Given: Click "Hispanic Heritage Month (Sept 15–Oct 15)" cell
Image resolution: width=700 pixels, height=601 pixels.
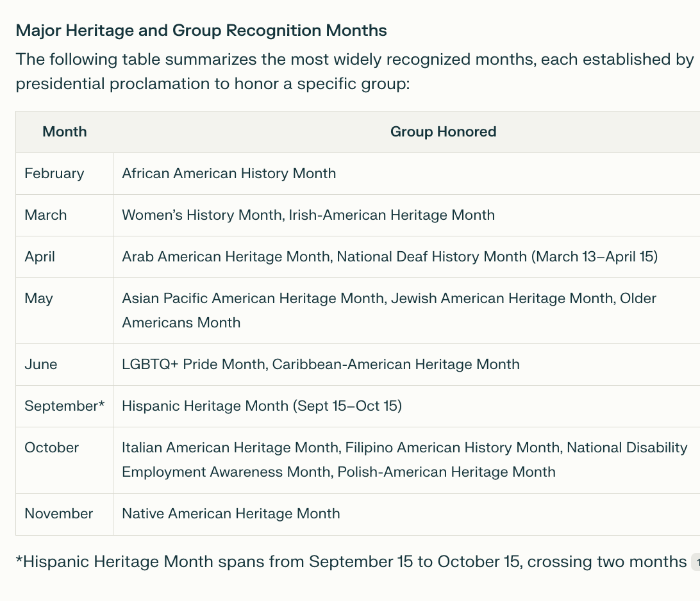Looking at the screenshot, I should point(262,406).
